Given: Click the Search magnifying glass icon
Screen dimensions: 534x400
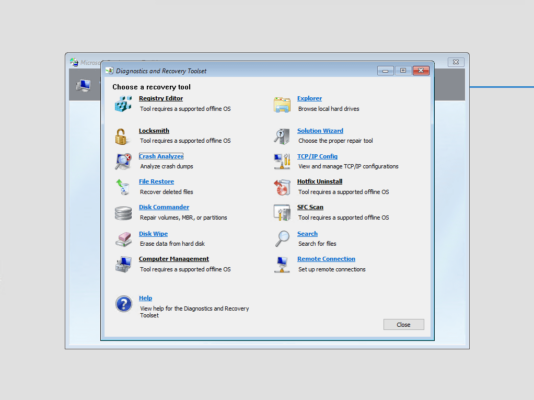Looking at the screenshot, I should [282, 238].
